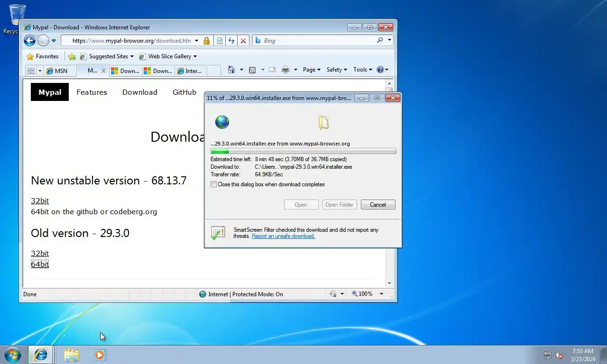Click the privacy report icon in status bar
607x364 pixels.
tap(333, 294)
